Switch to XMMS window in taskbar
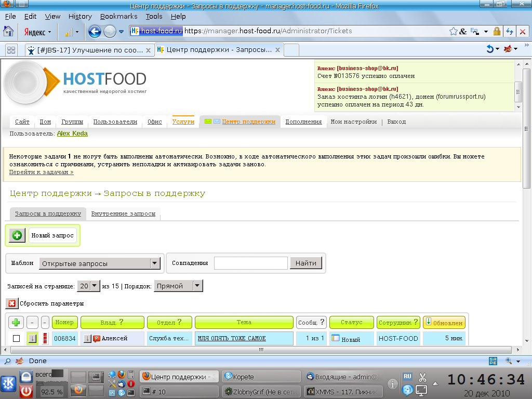The height and width of the screenshot is (399, 532). pyautogui.click(x=343, y=392)
